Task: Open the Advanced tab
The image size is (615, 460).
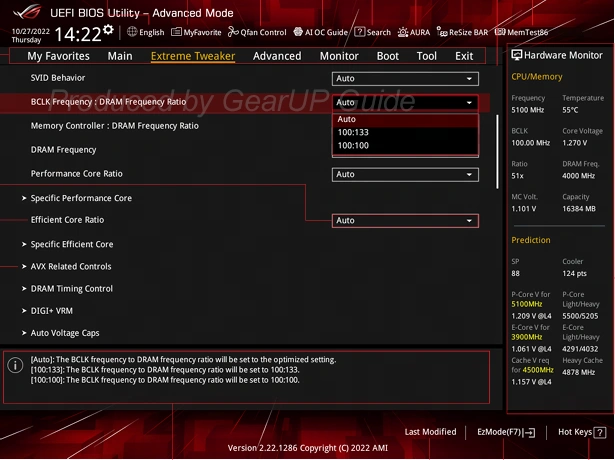Action: [277, 56]
